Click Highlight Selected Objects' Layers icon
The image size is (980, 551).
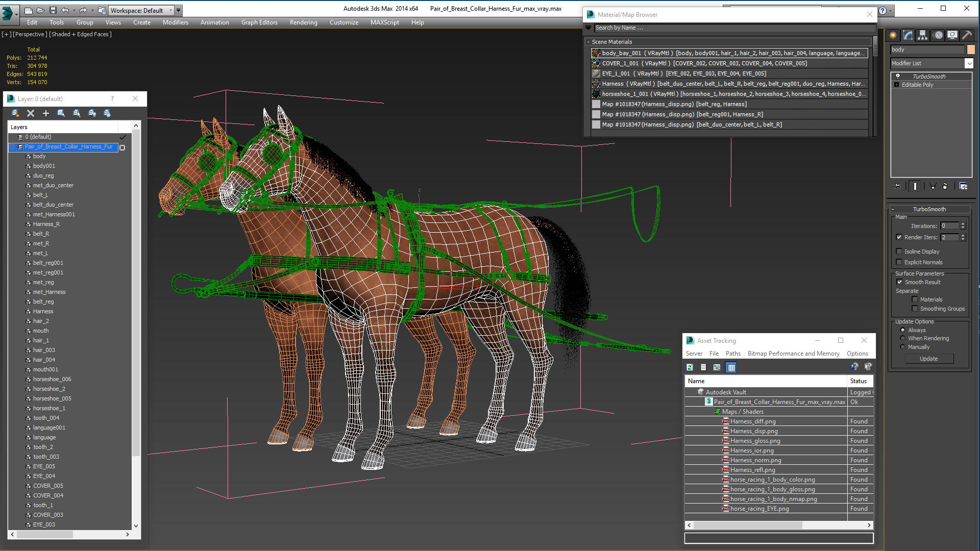(x=77, y=113)
